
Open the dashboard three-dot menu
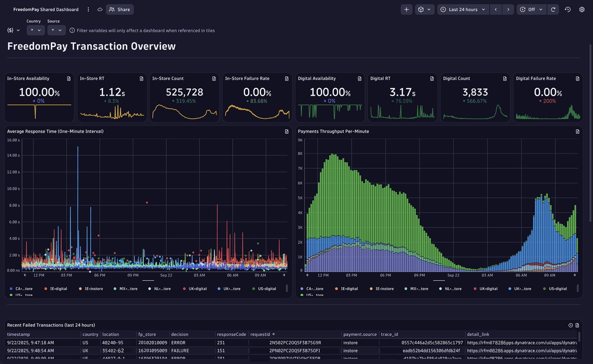pos(88,10)
